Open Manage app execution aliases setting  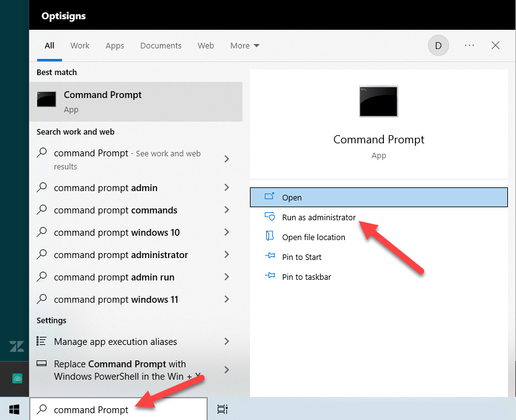coord(136,342)
